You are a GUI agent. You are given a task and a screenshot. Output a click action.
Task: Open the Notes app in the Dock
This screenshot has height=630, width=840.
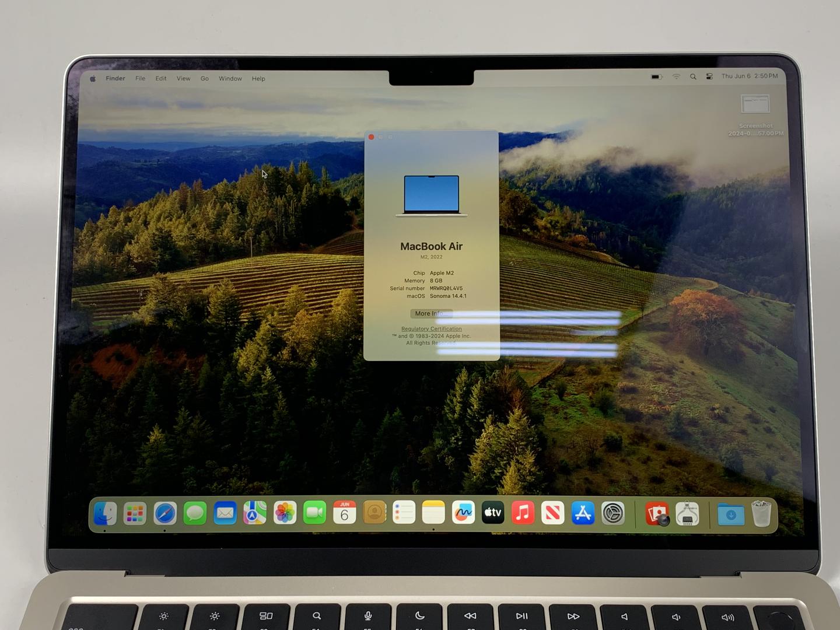pyautogui.click(x=433, y=513)
